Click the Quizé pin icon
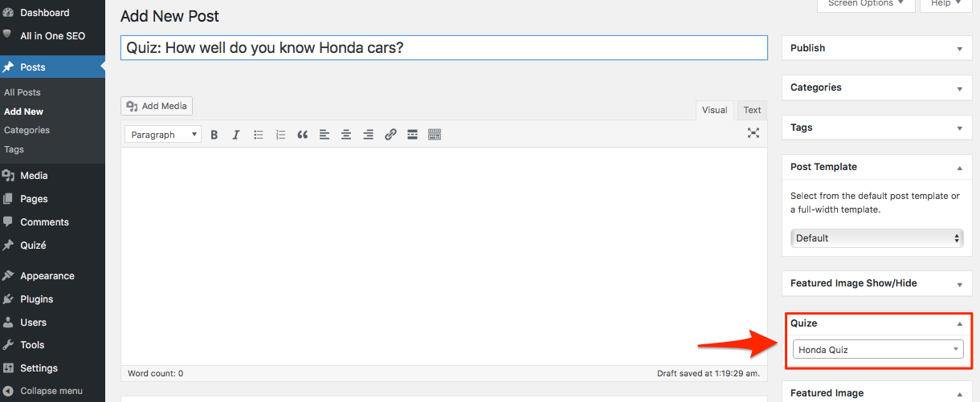This screenshot has height=402, width=980. tap(8, 246)
